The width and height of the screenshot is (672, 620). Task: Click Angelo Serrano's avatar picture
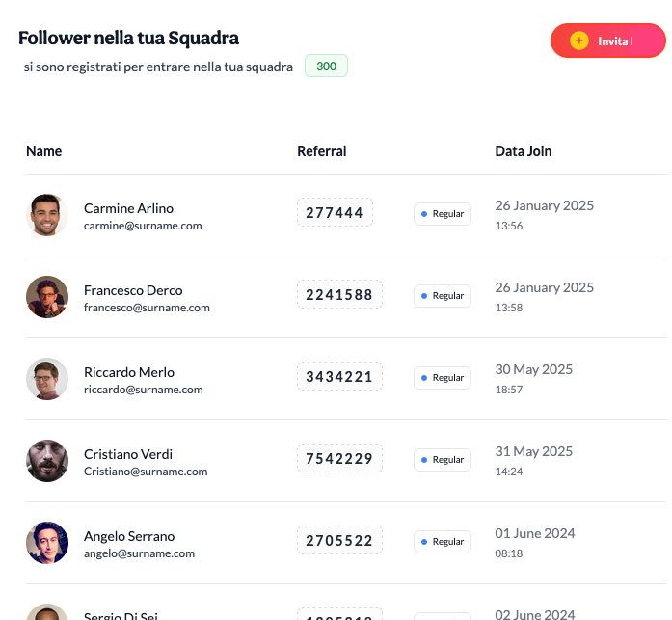(47, 543)
